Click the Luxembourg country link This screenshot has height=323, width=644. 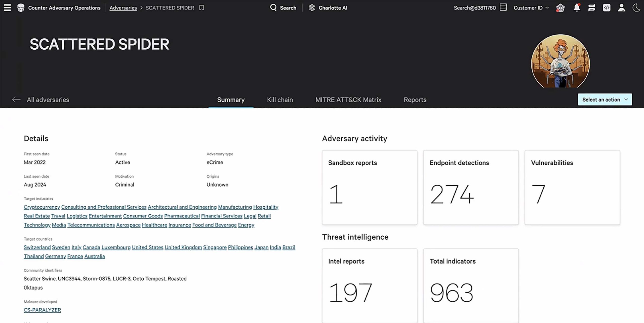coord(116,247)
